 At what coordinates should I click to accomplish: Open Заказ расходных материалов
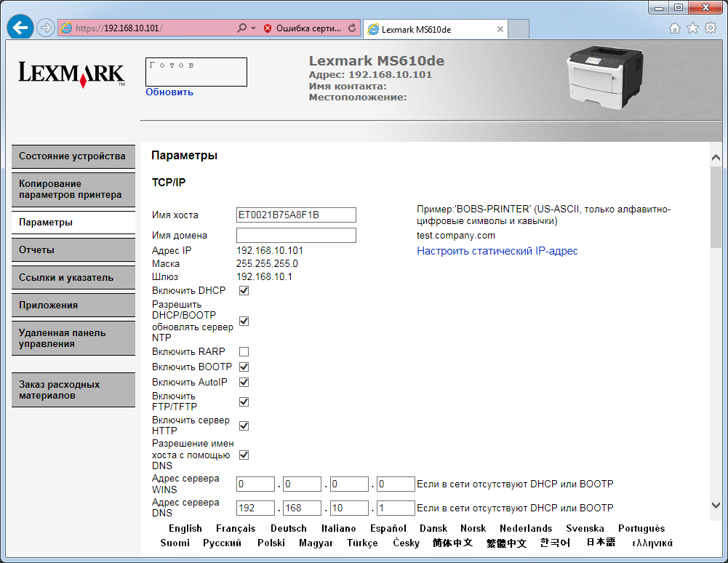click(73, 390)
